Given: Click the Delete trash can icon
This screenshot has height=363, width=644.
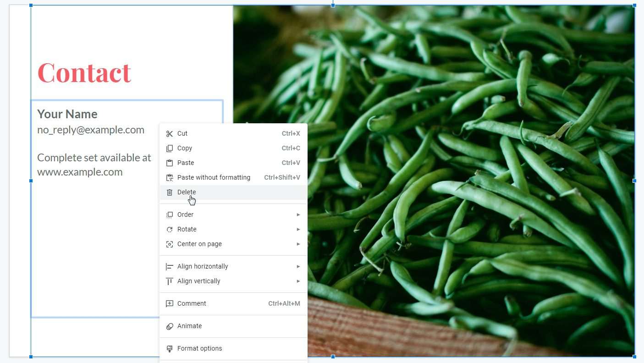Looking at the screenshot, I should 170,192.
